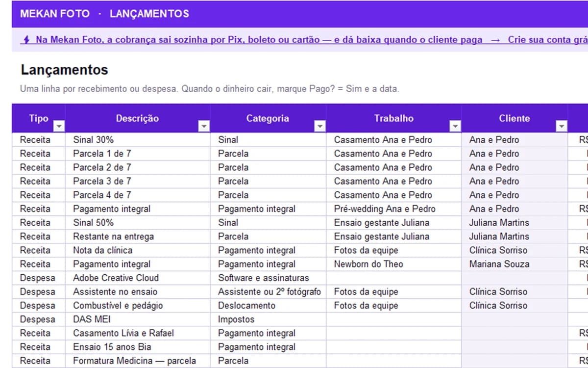588x368 pixels.
Task: Select the 'Restante na entrega' cell
Action: pos(138,237)
